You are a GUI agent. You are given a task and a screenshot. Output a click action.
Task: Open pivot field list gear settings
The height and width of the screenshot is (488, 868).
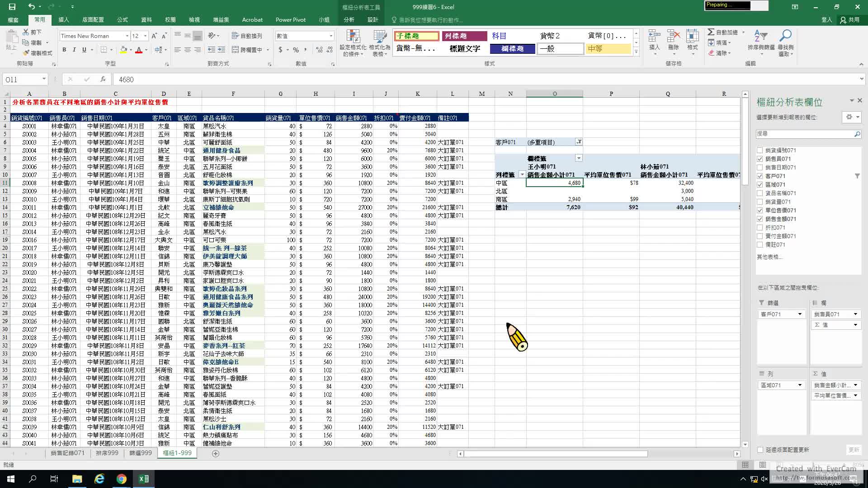point(852,117)
